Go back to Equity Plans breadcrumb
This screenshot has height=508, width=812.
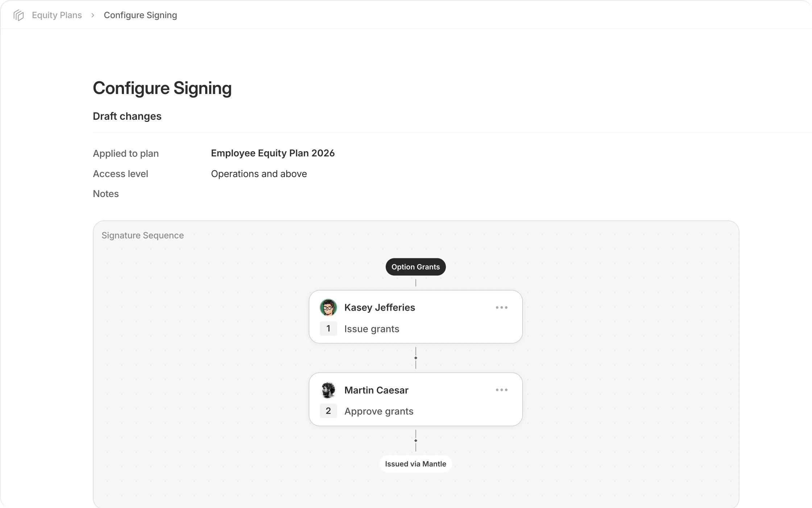pos(57,15)
